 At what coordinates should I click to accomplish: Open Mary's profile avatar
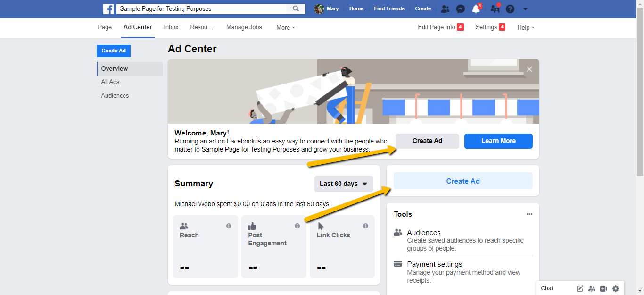319,8
